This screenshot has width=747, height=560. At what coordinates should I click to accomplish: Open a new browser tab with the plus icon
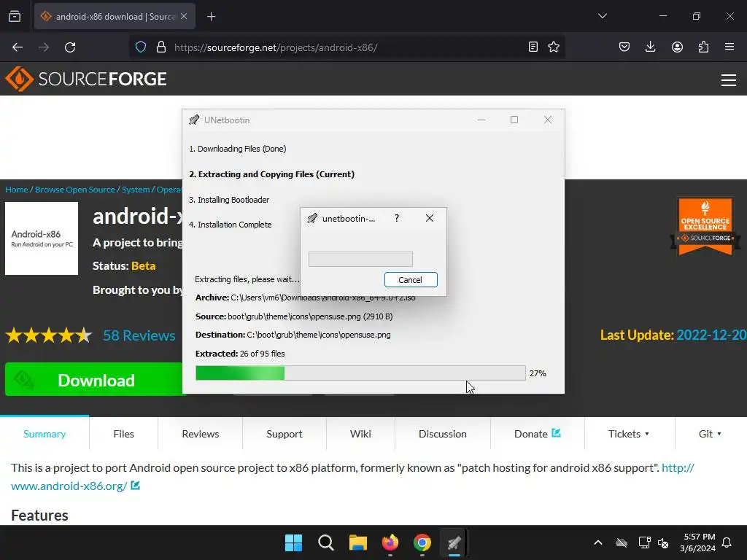point(211,17)
